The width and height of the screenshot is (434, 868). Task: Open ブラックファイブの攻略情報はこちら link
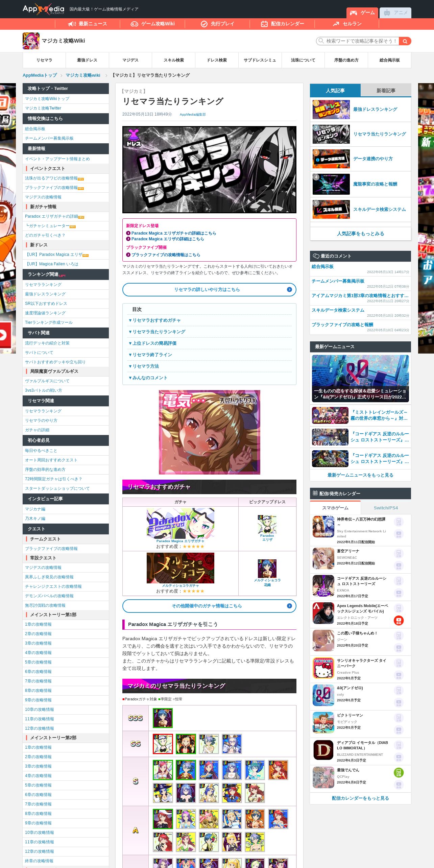(x=166, y=255)
